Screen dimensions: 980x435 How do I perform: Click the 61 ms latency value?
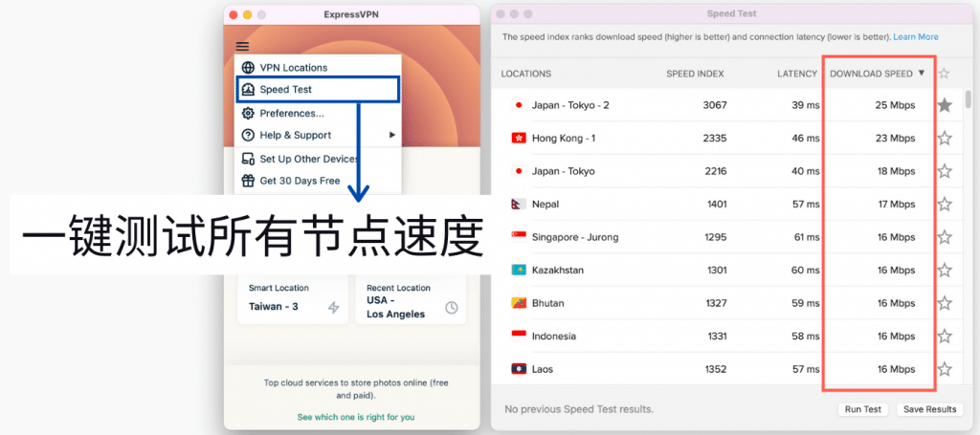[806, 237]
